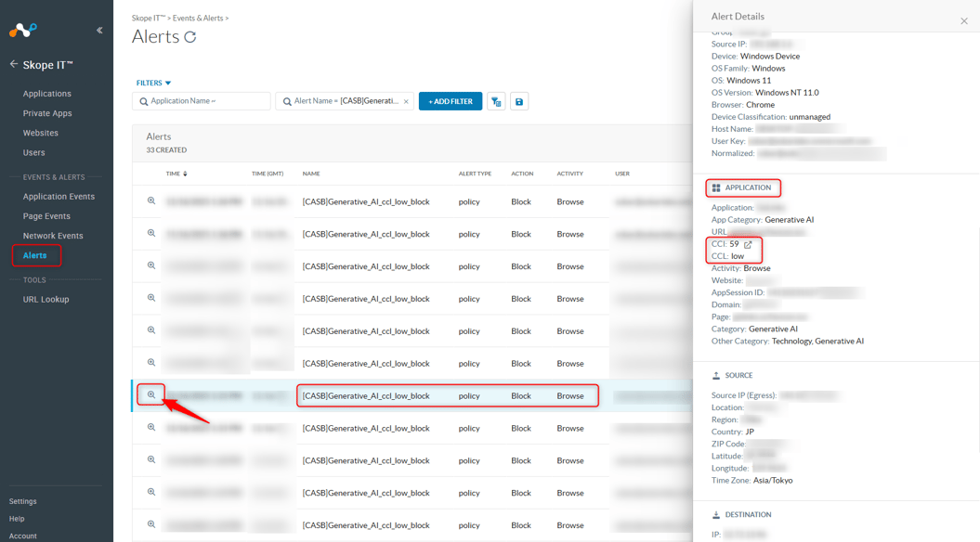The width and height of the screenshot is (980, 542).
Task: Click the back arrow next to Skope IT
Action: [14, 65]
